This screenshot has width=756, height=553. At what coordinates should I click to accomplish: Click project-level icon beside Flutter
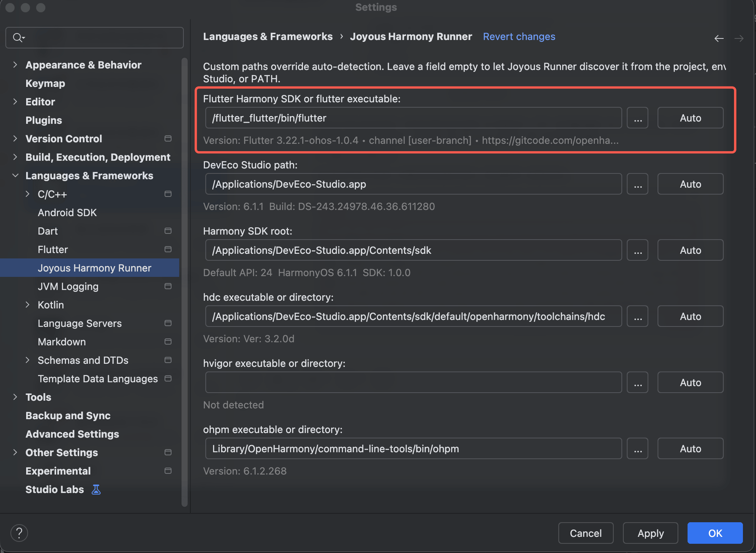pyautogui.click(x=168, y=249)
